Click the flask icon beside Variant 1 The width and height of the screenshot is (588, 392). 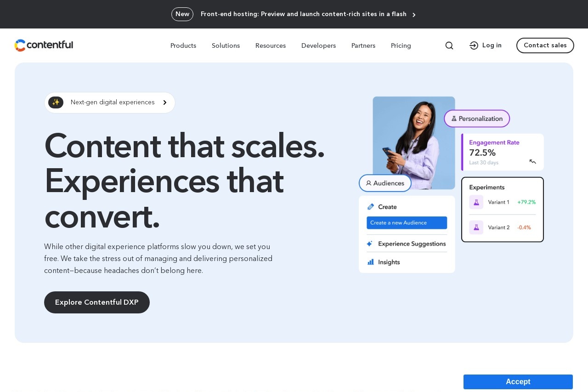(476, 202)
